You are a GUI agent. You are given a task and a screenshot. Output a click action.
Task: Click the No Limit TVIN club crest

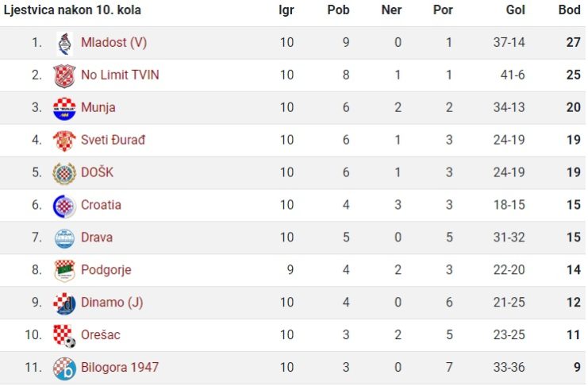(x=64, y=75)
